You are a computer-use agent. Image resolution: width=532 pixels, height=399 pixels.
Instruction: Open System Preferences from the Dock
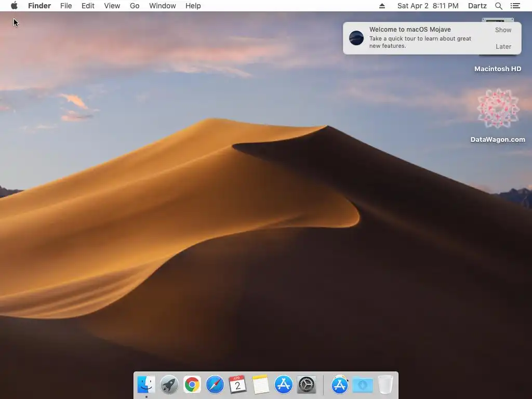point(307,384)
